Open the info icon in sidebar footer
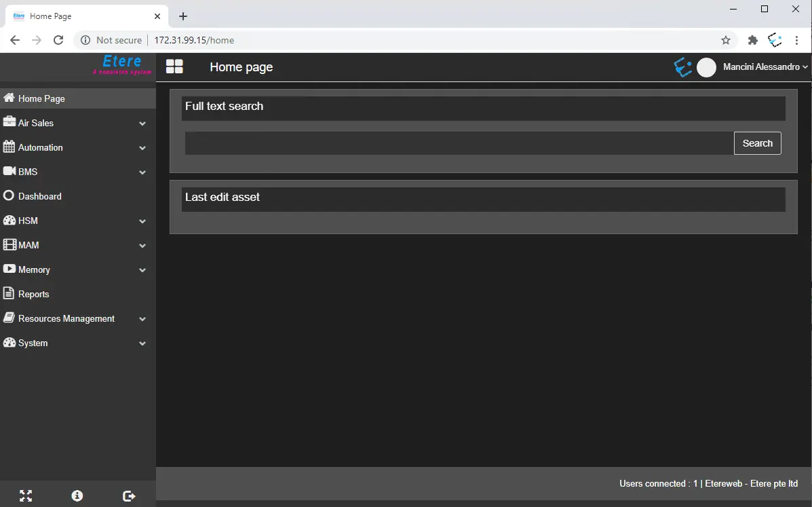The height and width of the screenshot is (507, 812). pyautogui.click(x=77, y=496)
